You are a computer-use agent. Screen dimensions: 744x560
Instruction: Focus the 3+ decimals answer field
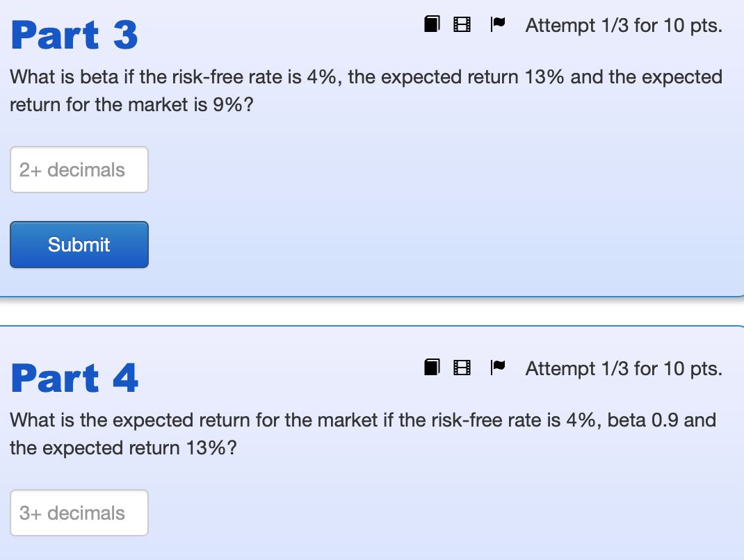coord(79,513)
